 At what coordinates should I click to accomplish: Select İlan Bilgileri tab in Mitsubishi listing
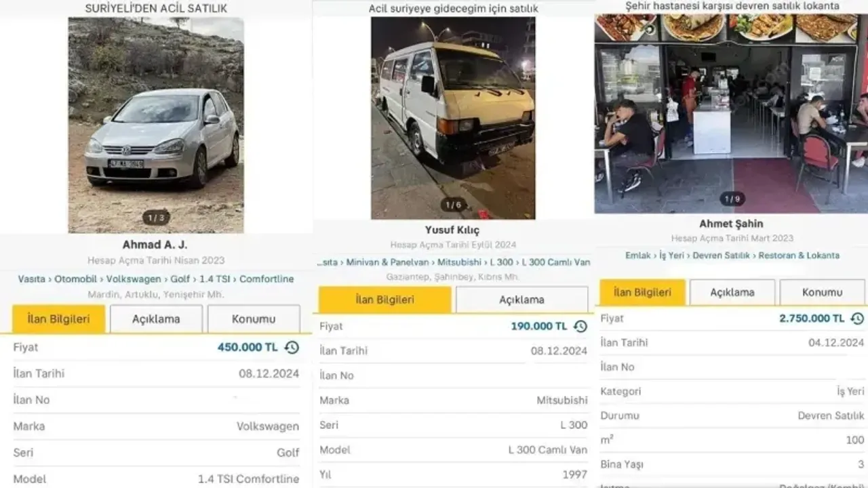point(385,300)
